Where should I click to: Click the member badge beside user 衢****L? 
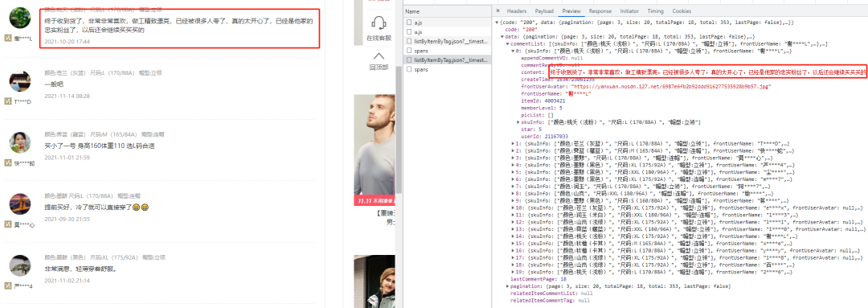8,38
